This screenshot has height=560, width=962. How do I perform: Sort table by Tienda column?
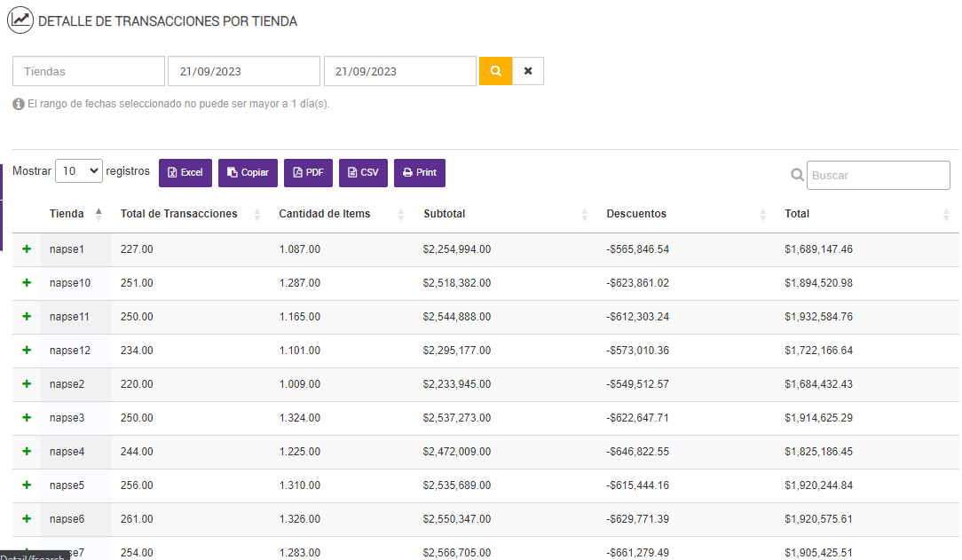(x=67, y=214)
